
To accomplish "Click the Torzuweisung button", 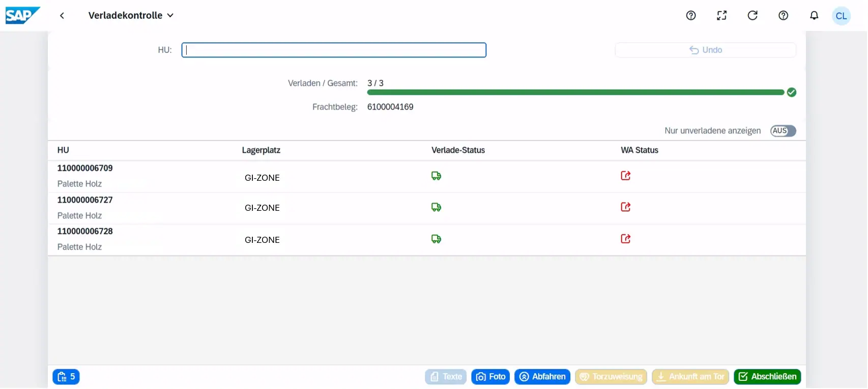I will [x=611, y=377].
